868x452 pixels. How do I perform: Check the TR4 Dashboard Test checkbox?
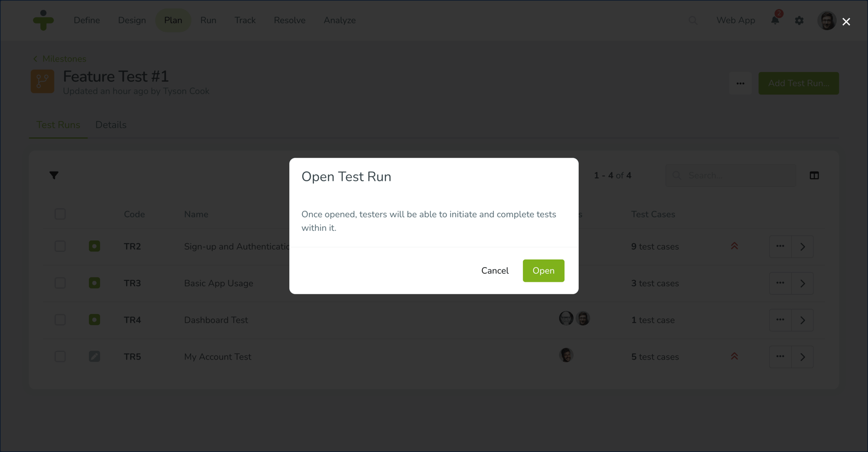(x=60, y=320)
